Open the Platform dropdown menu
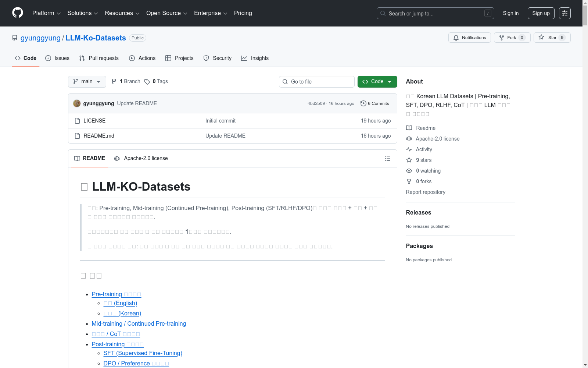 tap(46, 13)
